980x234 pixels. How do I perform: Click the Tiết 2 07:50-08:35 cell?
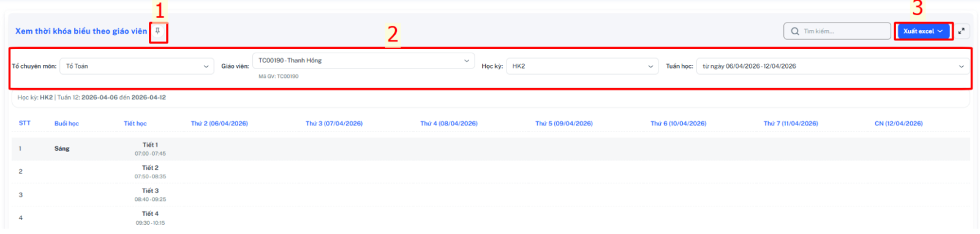[x=150, y=172]
